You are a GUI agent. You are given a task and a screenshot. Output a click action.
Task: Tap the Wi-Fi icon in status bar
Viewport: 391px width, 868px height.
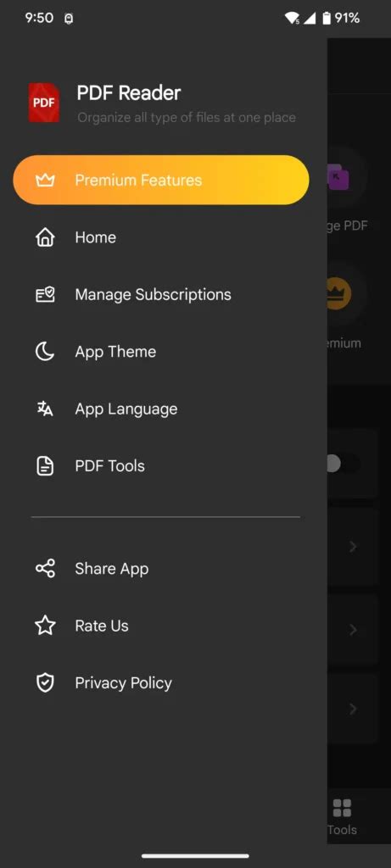(292, 19)
